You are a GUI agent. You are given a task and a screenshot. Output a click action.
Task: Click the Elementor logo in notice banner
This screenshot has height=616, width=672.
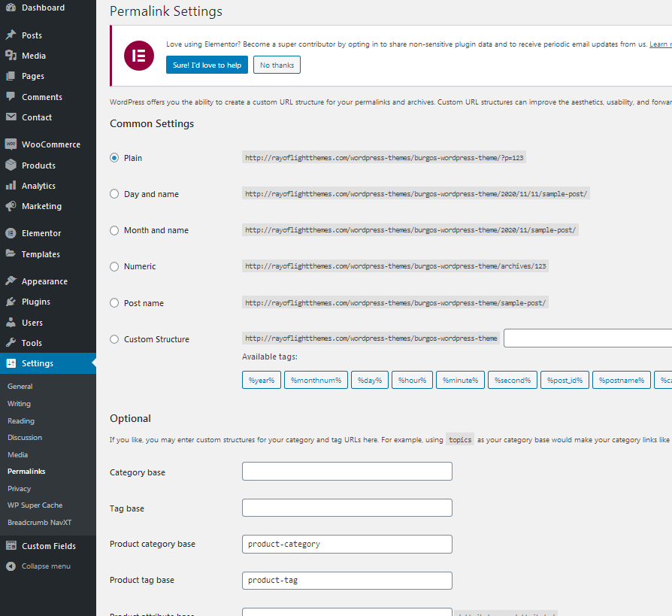[138, 56]
